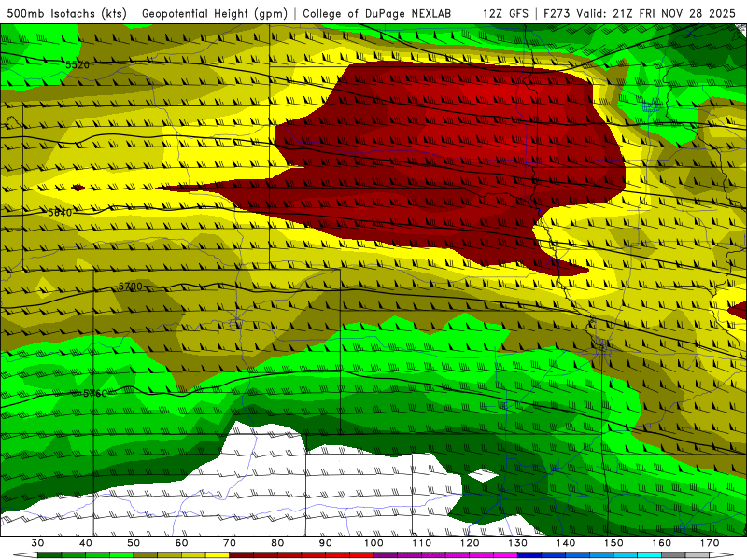Viewport: 747px width, 560px height.
Task: Click the 40 value on the color scale
Action: (86, 543)
